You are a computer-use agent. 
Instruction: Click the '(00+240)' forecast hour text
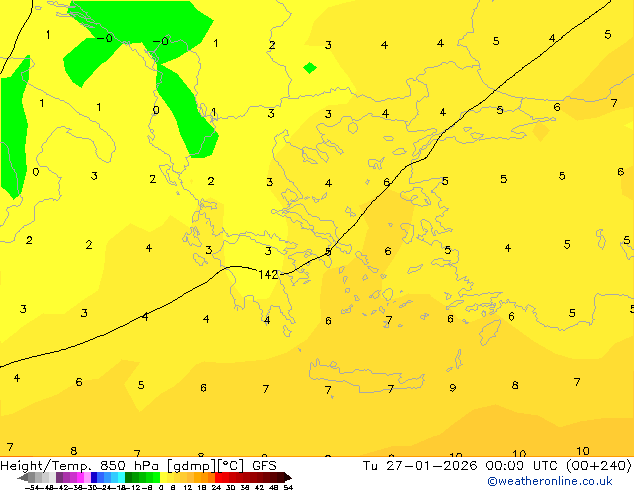598,466
